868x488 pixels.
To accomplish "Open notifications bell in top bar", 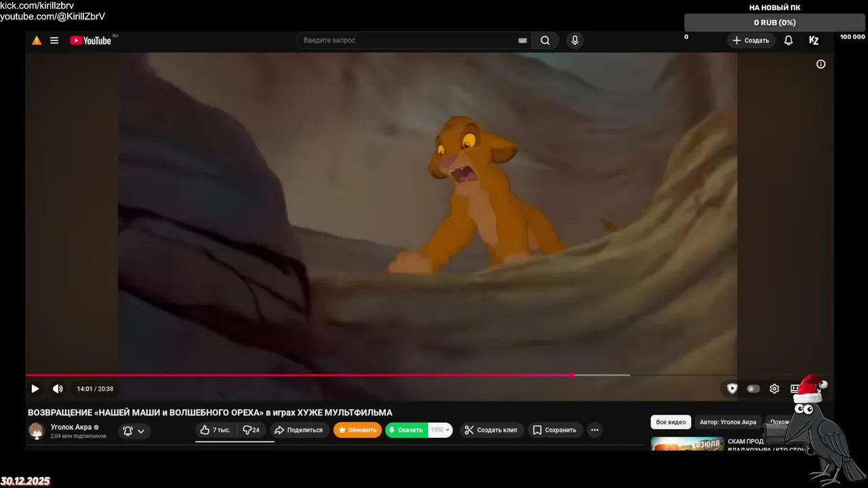I will click(789, 41).
